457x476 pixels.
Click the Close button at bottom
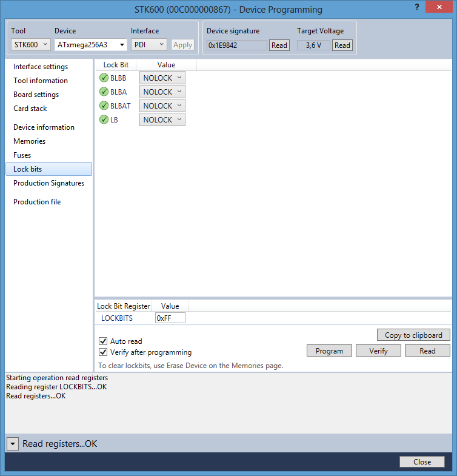(422, 462)
